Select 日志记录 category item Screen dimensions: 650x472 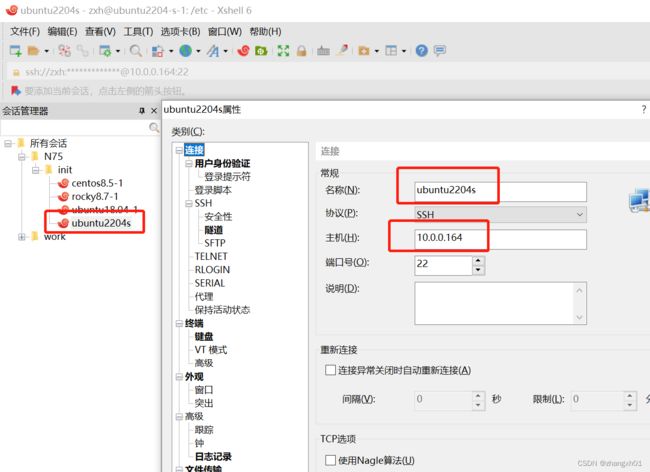213,456
